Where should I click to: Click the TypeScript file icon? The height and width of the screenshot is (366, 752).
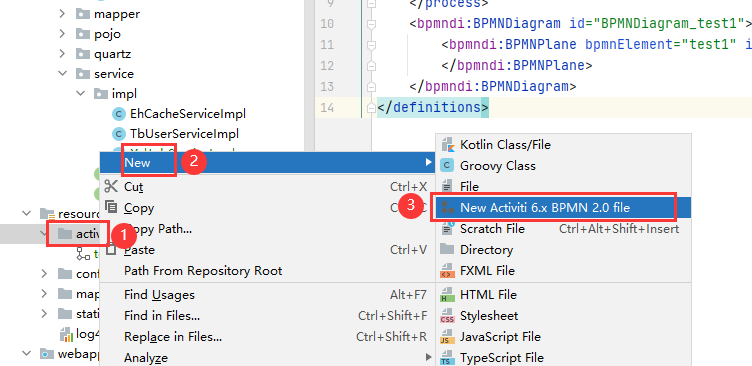[447, 358]
